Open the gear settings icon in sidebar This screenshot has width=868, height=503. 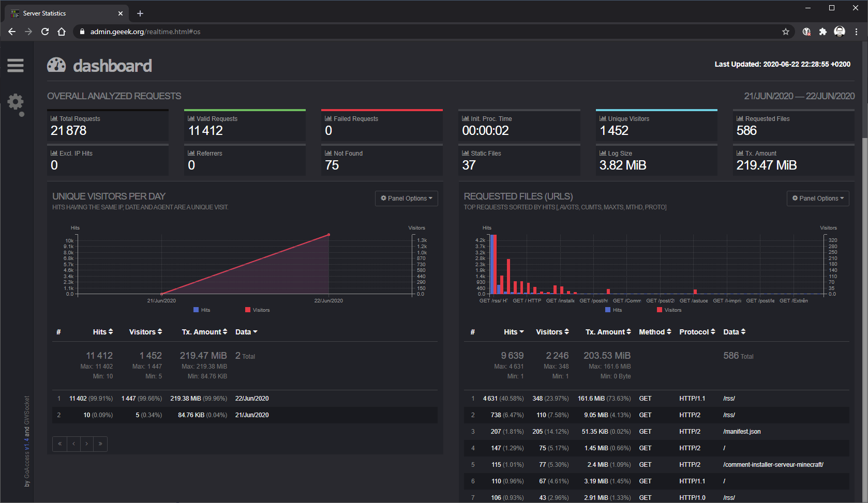(16, 102)
